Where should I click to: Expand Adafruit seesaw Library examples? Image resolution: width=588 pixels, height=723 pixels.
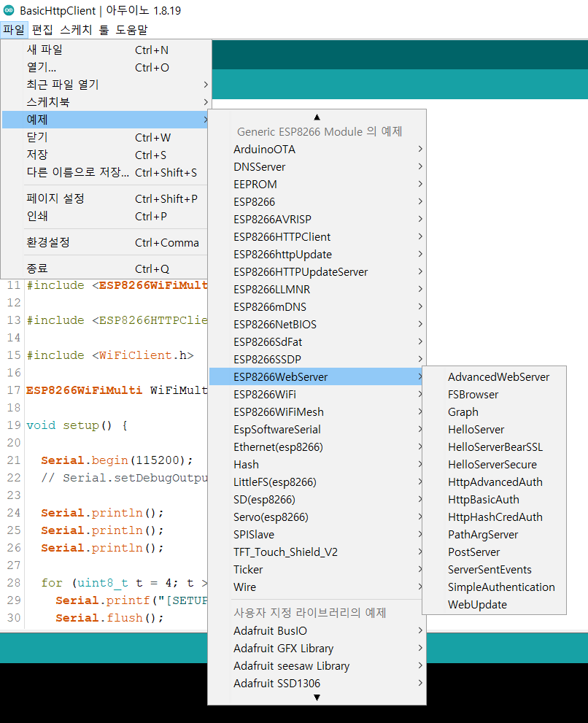coord(317,666)
